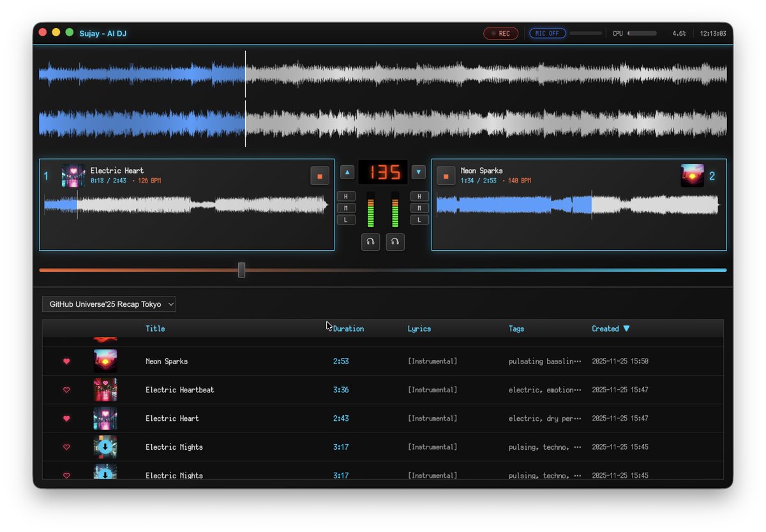Stop playback on the Neon Sparks deck
The height and width of the screenshot is (532, 766).
[x=446, y=175]
